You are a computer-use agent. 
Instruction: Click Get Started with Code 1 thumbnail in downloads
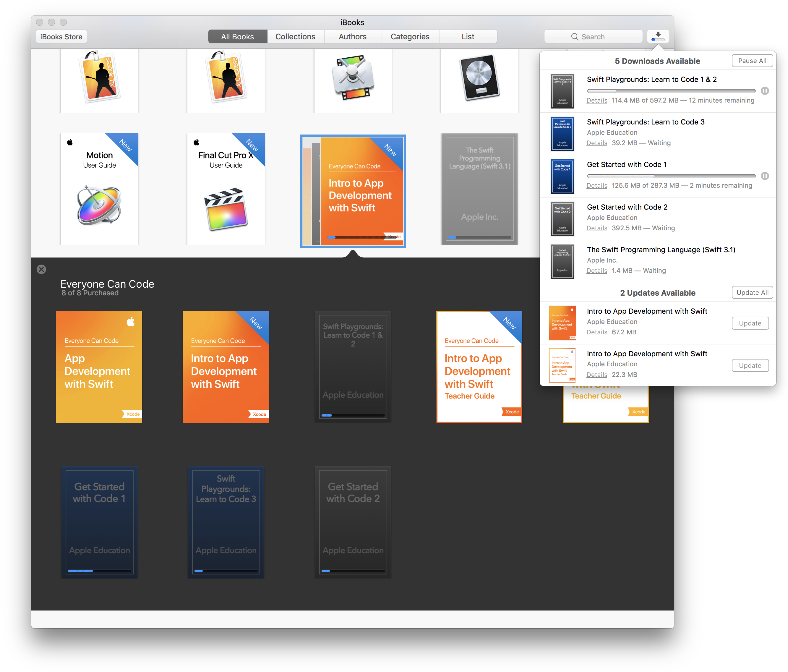[x=562, y=176]
